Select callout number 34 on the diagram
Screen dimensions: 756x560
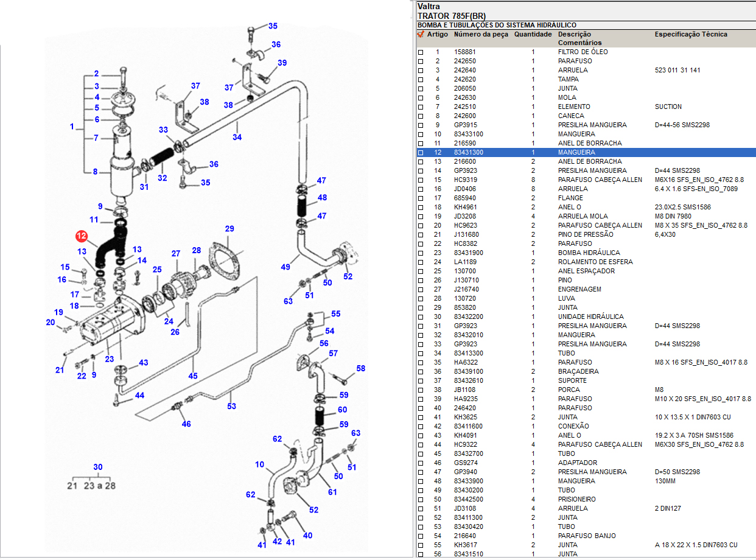click(x=237, y=137)
